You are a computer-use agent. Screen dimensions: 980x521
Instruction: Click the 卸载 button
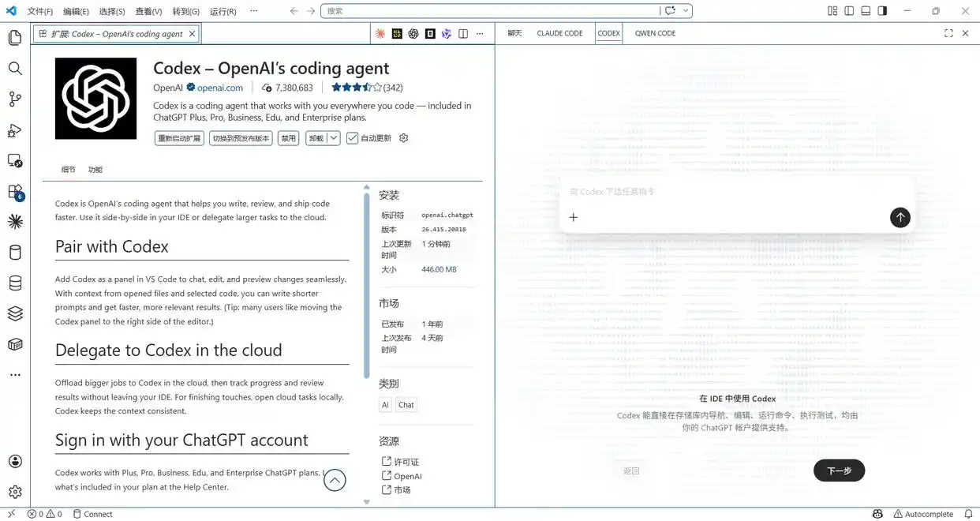click(316, 138)
